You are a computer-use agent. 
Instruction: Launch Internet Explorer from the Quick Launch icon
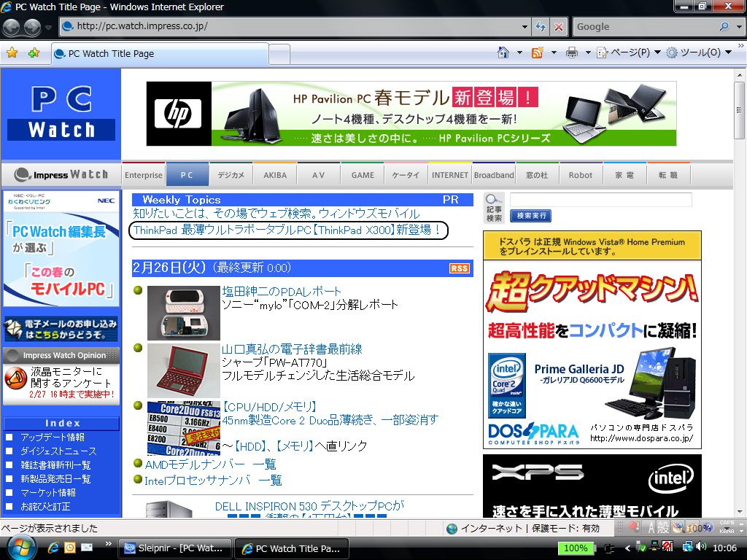click(53, 548)
